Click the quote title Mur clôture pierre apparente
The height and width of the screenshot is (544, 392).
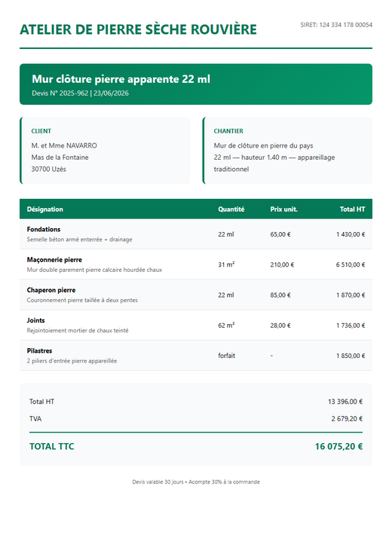(x=121, y=79)
